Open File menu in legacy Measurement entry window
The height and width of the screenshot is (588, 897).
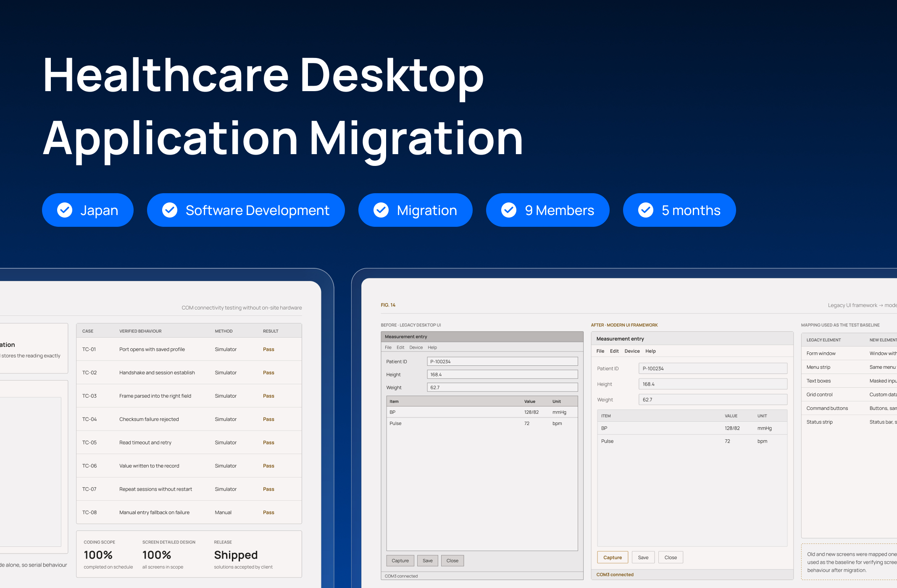[388, 347]
